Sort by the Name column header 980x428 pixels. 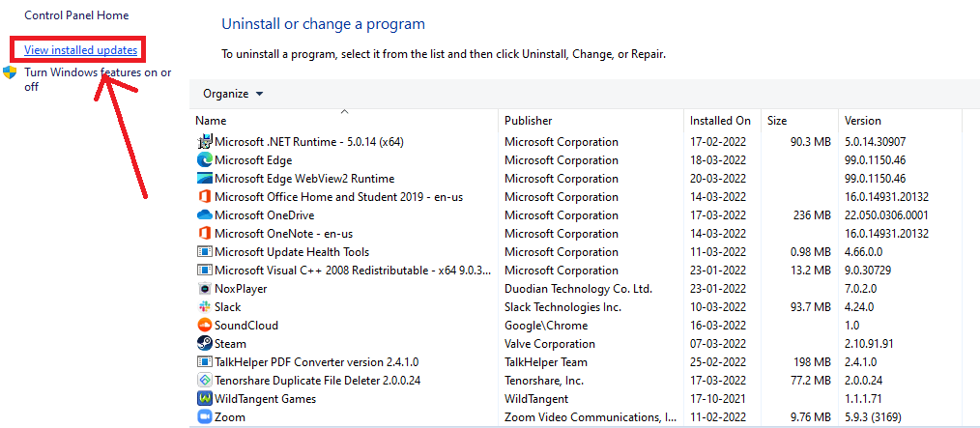click(211, 121)
